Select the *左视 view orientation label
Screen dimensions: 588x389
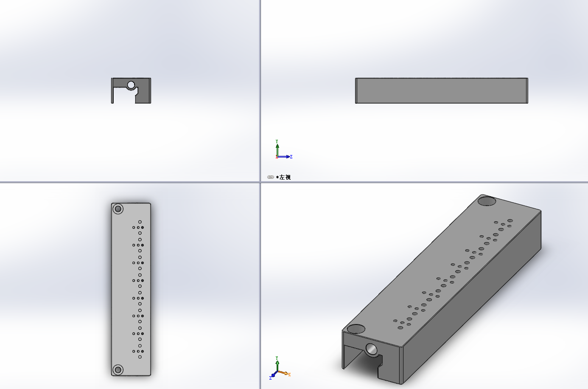click(283, 177)
